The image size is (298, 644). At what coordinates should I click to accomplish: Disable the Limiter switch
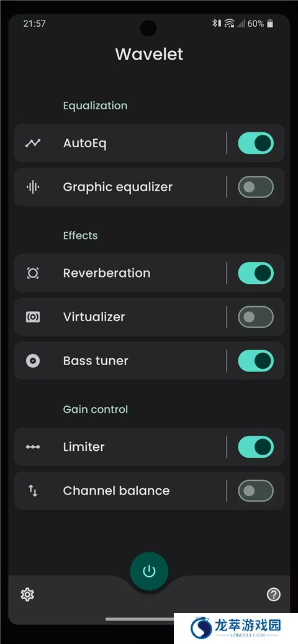point(256,447)
